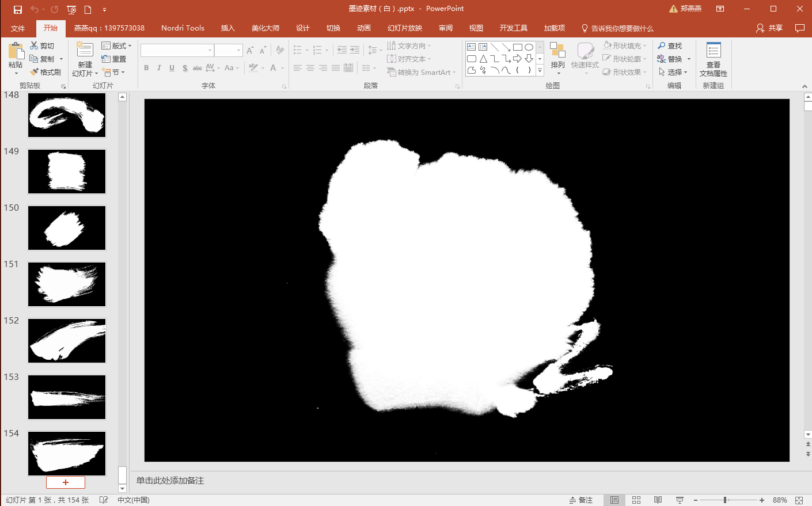Image resolution: width=812 pixels, height=506 pixels.
Task: Click the Share (共享) button
Action: 769,28
